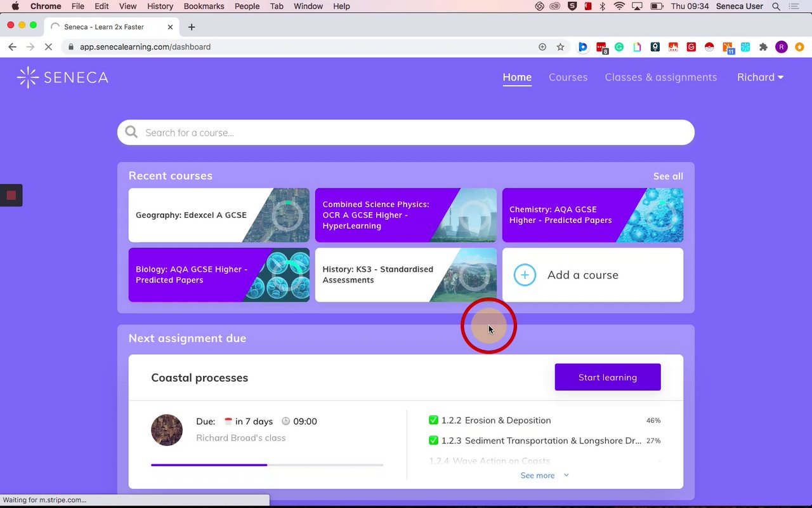Open the Courses nav tab
Image resolution: width=812 pixels, height=508 pixels.
[x=568, y=77]
